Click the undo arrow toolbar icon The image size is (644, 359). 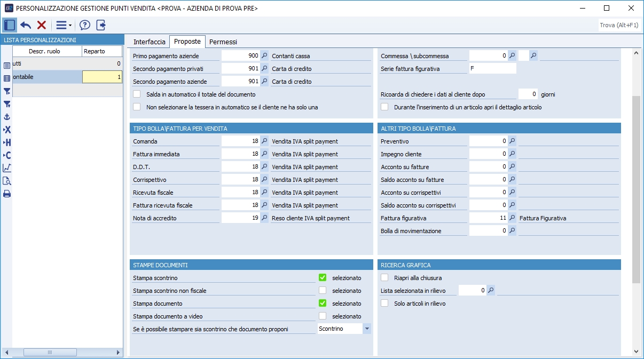(x=26, y=25)
